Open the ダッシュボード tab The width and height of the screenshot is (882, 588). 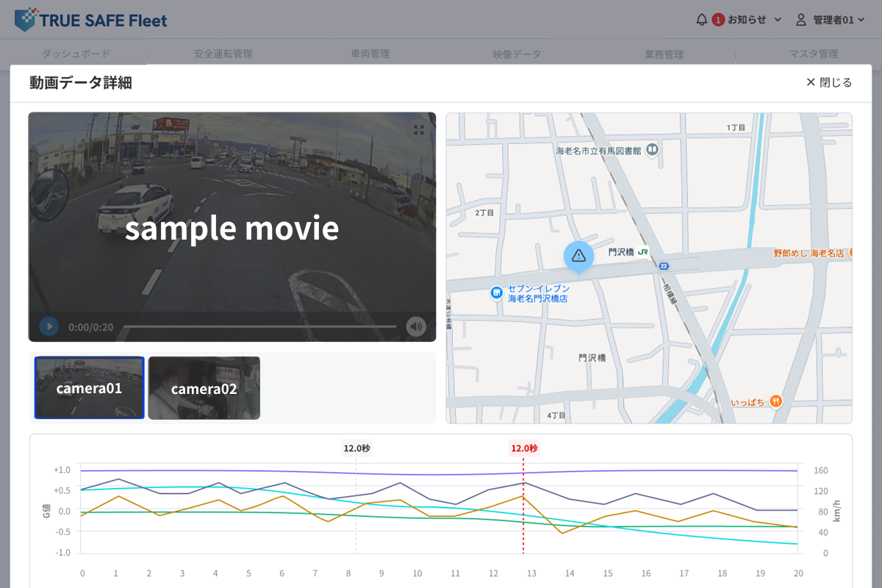click(76, 54)
